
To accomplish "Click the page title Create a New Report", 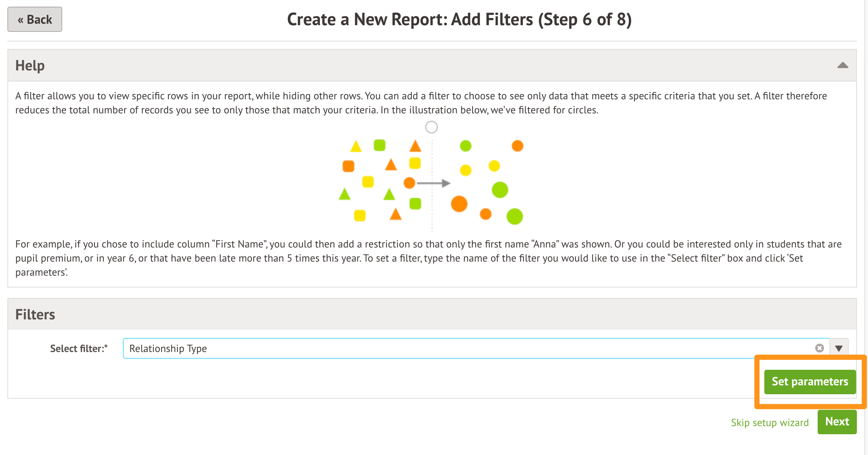I will 459,19.
